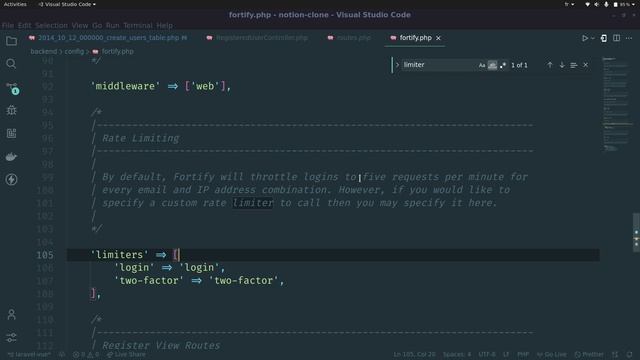This screenshot has width=640, height=360.
Task: Click the highlighted 'limiter' match in comment
Action: [253, 203]
